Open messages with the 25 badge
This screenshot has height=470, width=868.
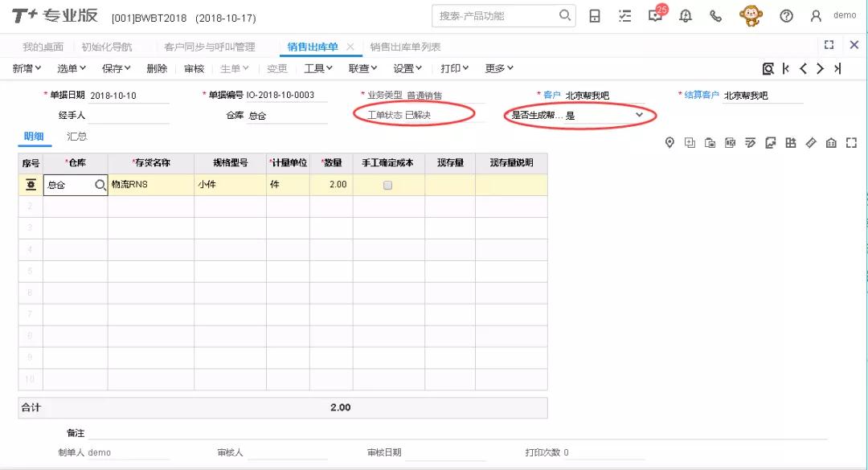(x=657, y=14)
